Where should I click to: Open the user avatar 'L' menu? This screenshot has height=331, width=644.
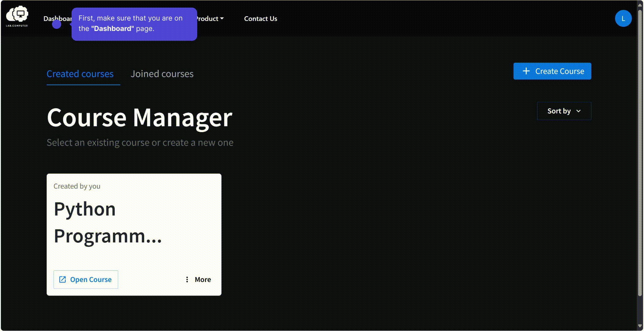click(623, 18)
